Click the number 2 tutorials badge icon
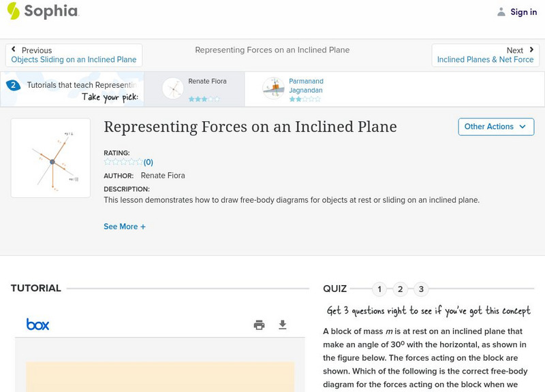This screenshot has width=545, height=392. [12, 85]
